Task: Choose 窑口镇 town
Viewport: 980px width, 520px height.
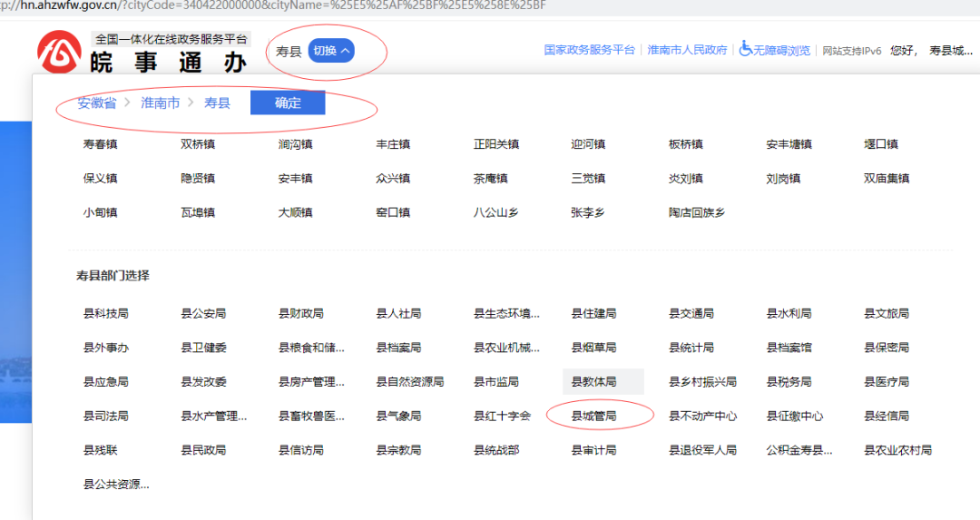Action: click(x=393, y=212)
